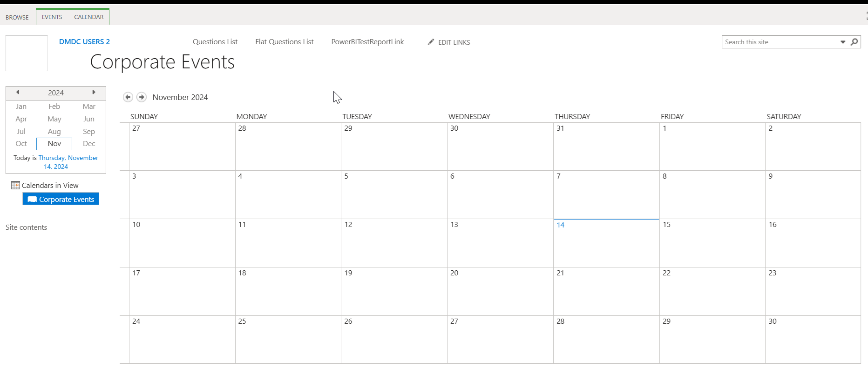Viewport: 868px width, 374px height.
Task: Select Mar in the month picker
Action: 89,107
